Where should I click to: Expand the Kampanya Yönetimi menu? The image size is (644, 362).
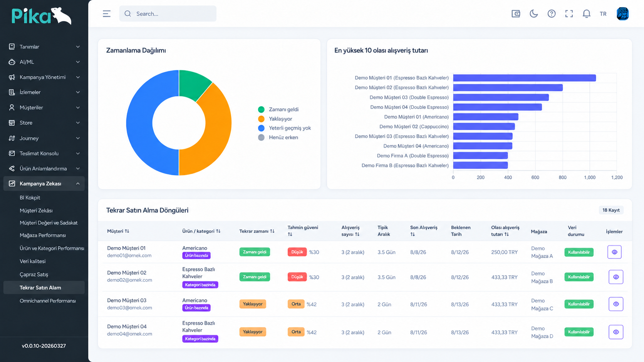44,77
